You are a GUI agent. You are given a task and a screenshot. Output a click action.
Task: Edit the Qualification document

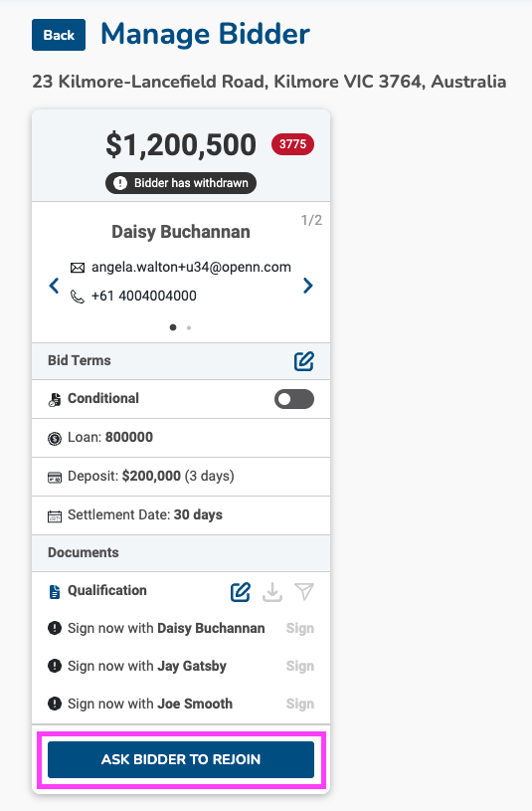241,592
